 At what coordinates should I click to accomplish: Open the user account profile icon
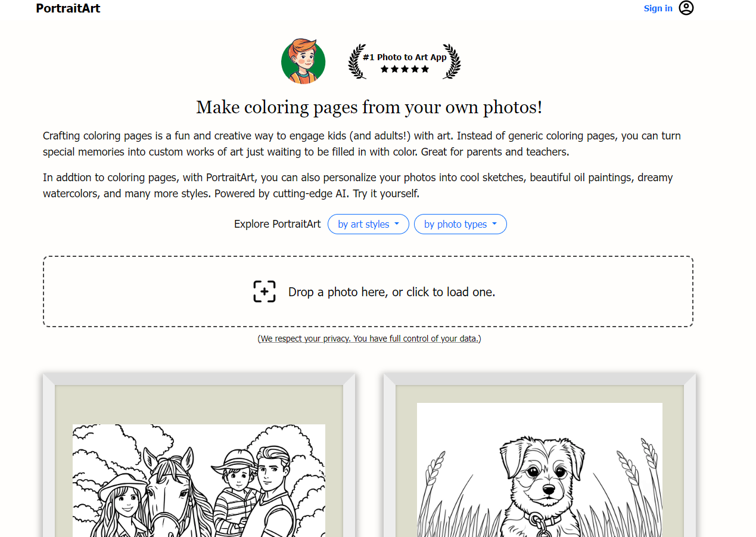(686, 8)
